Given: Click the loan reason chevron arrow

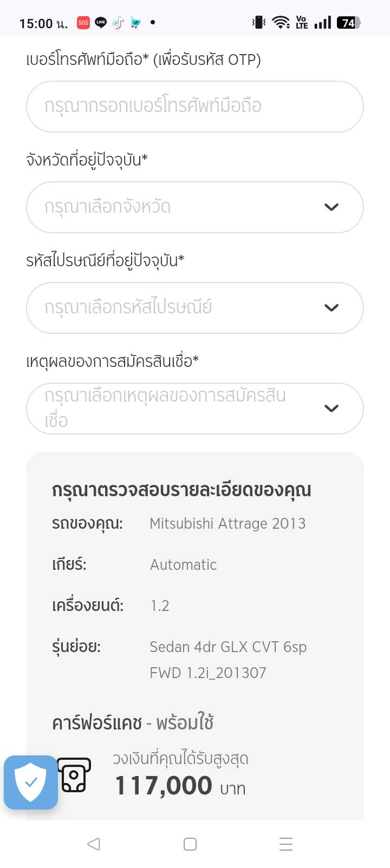Looking at the screenshot, I should tap(331, 409).
